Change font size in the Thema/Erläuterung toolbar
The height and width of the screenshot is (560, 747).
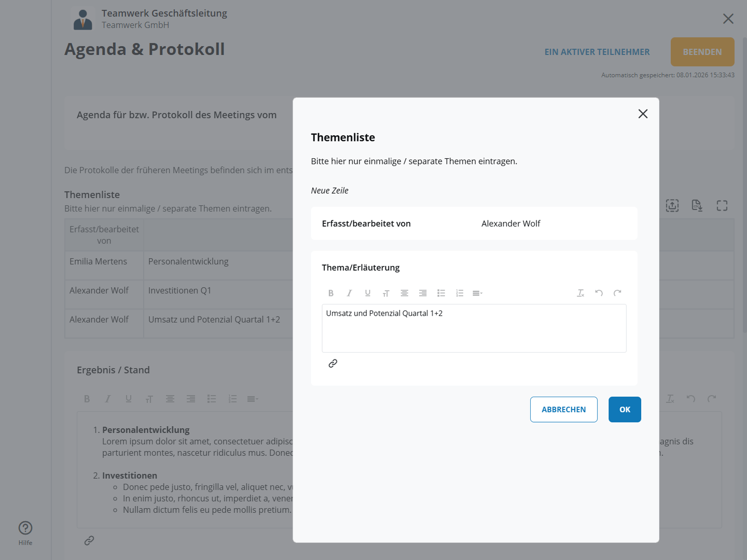(386, 293)
